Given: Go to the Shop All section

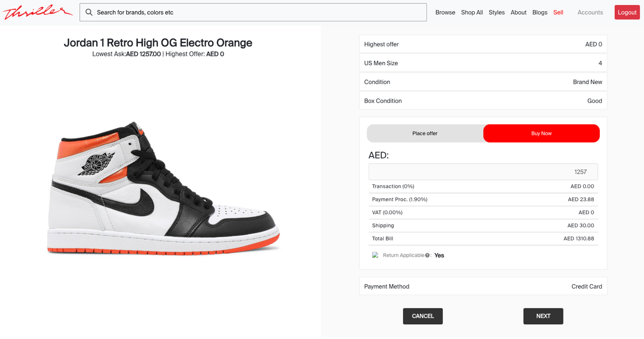Looking at the screenshot, I should click(x=471, y=12).
